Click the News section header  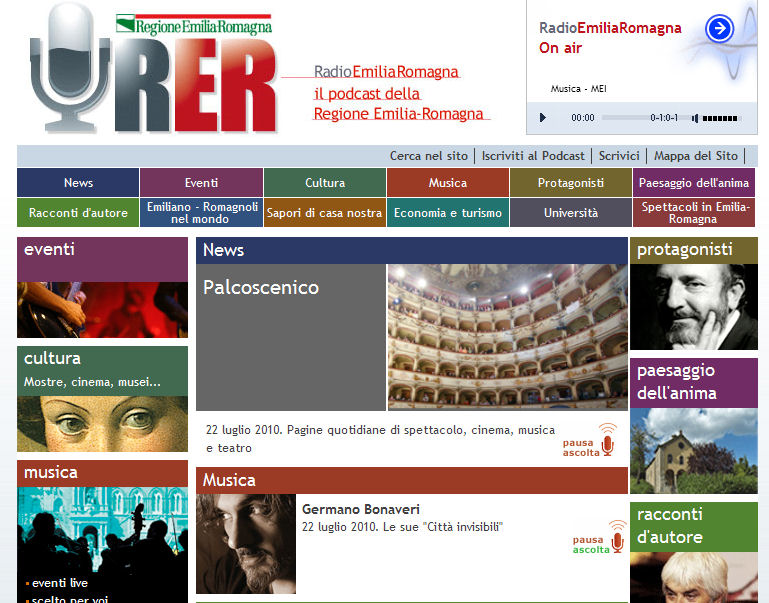click(412, 251)
